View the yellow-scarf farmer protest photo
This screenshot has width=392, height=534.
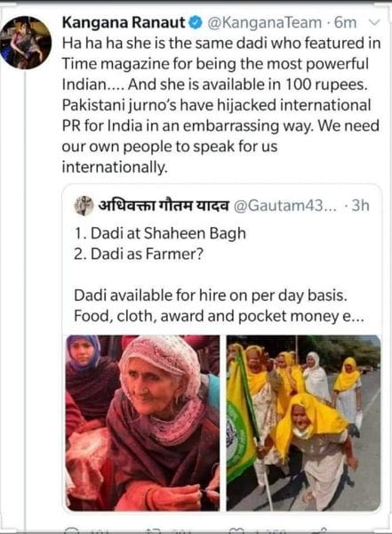tap(303, 423)
